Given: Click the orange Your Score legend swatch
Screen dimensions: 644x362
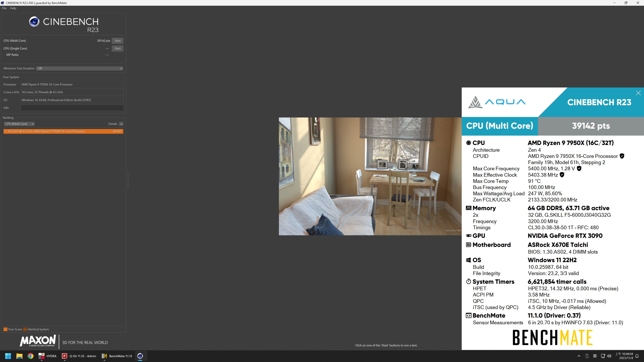Looking at the screenshot, I should (x=5, y=329).
